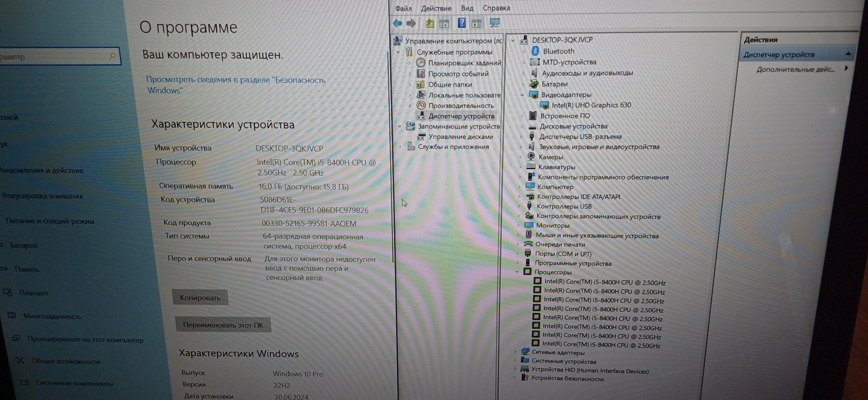Click the Копировать button
Screen dimensions: 868x400
tap(200, 298)
